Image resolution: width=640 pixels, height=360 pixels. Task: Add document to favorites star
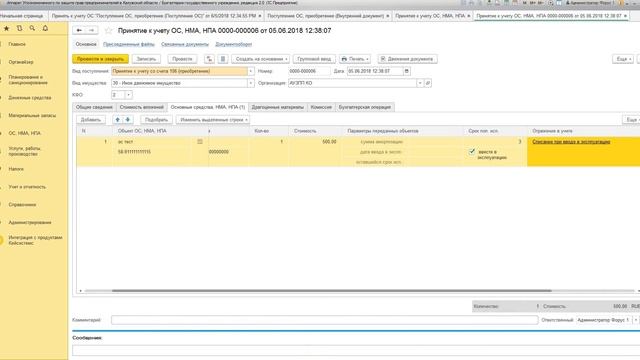(x=108, y=30)
